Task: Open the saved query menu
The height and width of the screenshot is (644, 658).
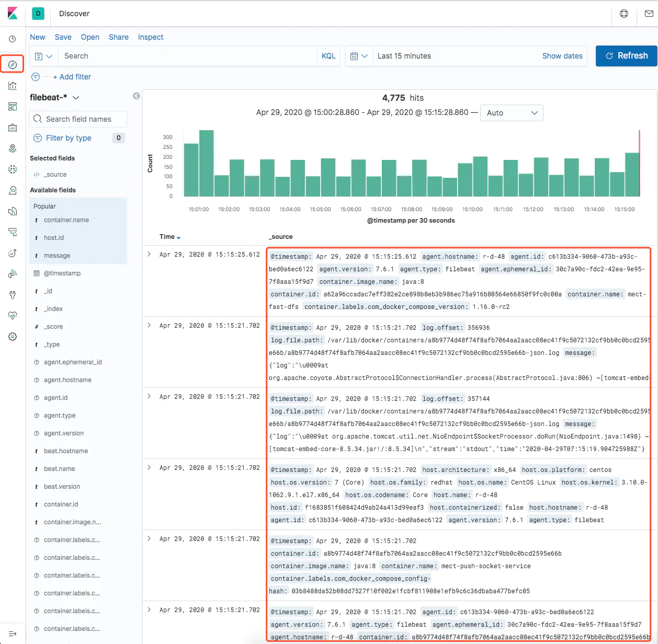Action: pyautogui.click(x=43, y=56)
